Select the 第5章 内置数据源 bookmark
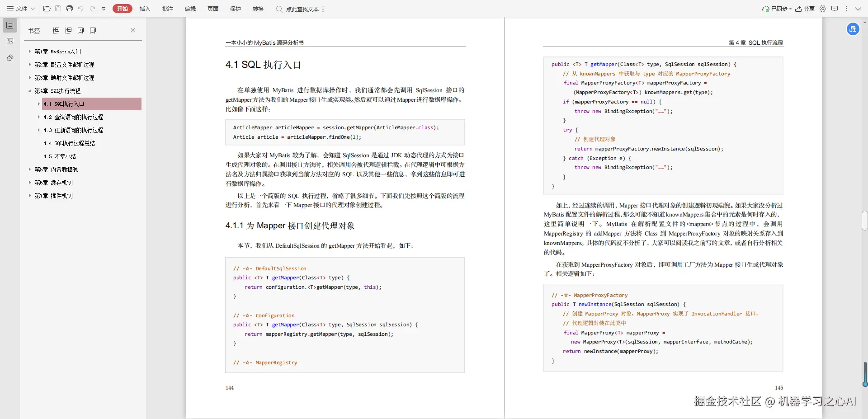The image size is (868, 419). [56, 169]
